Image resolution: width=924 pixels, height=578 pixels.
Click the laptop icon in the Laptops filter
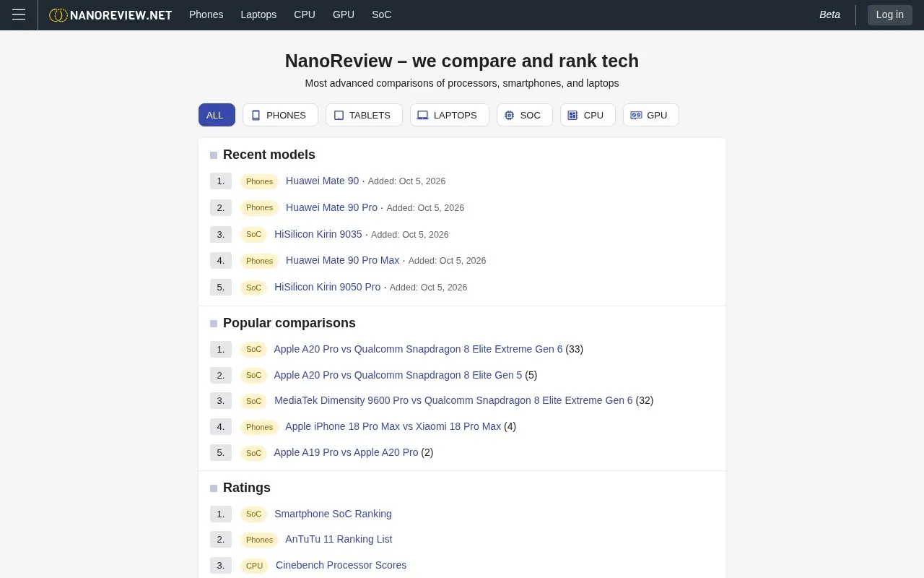423,116
